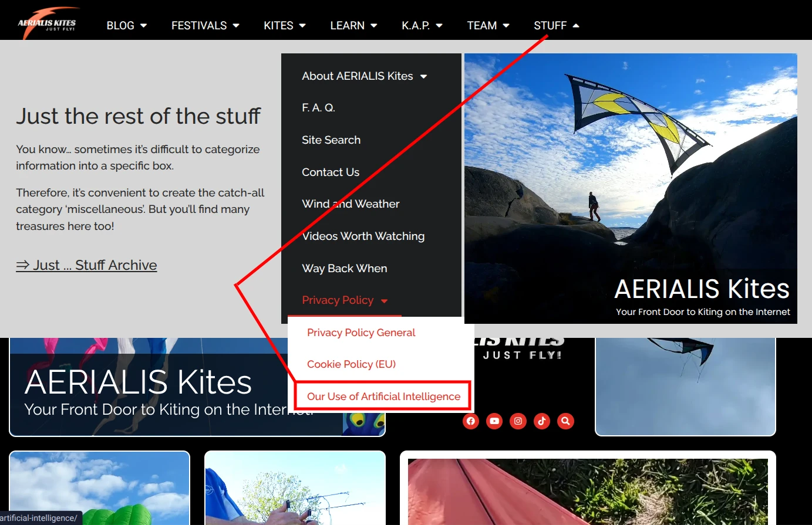Click the round search magnifier icon
812x525 pixels.
click(565, 421)
